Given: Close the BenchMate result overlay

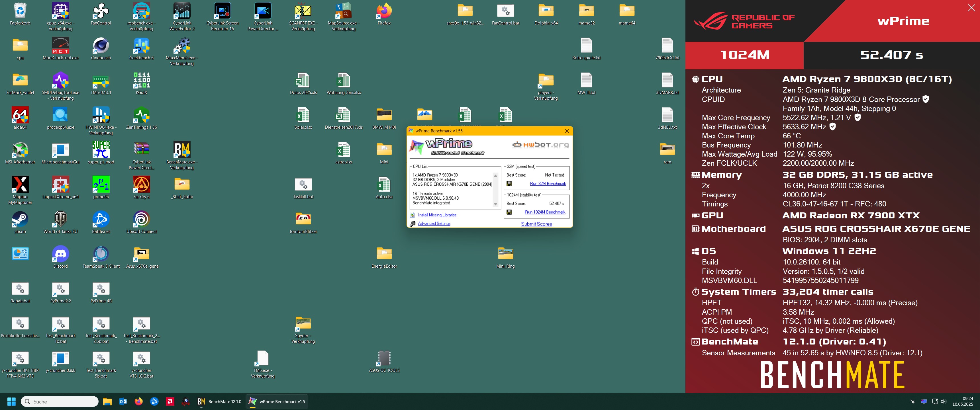Looking at the screenshot, I should (x=971, y=8).
